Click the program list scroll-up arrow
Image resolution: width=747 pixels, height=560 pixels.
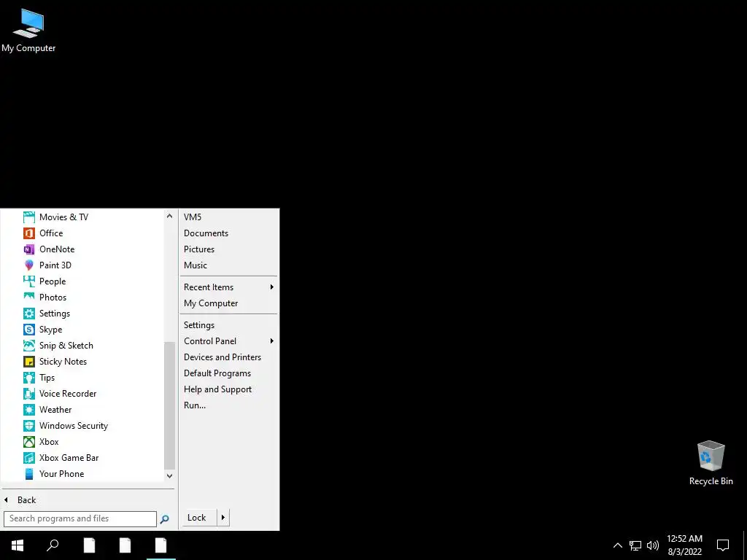(x=169, y=216)
